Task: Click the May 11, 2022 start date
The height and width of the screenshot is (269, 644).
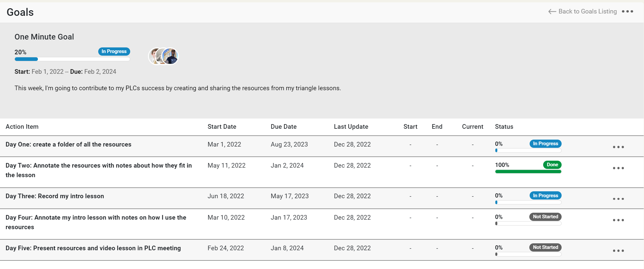Action: (x=227, y=166)
